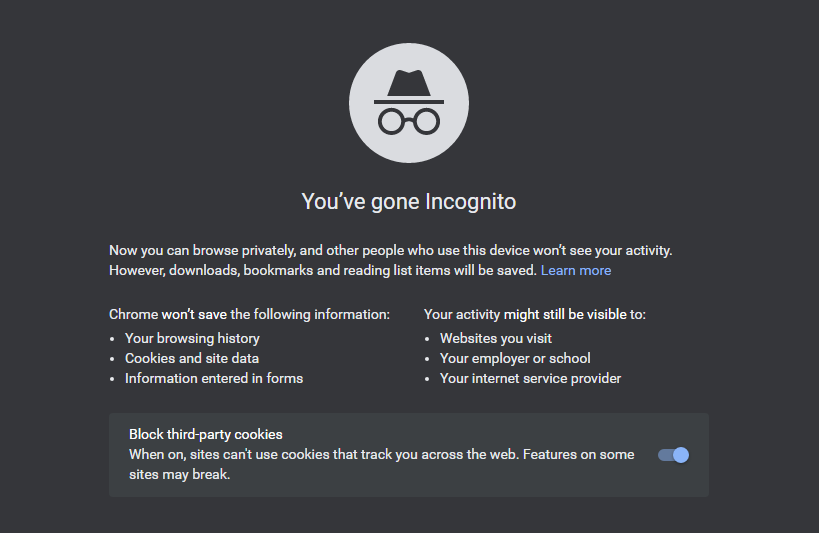Screen dimensions: 819x533
Task: Click the glasses in the Incognito logo
Action: [408, 121]
